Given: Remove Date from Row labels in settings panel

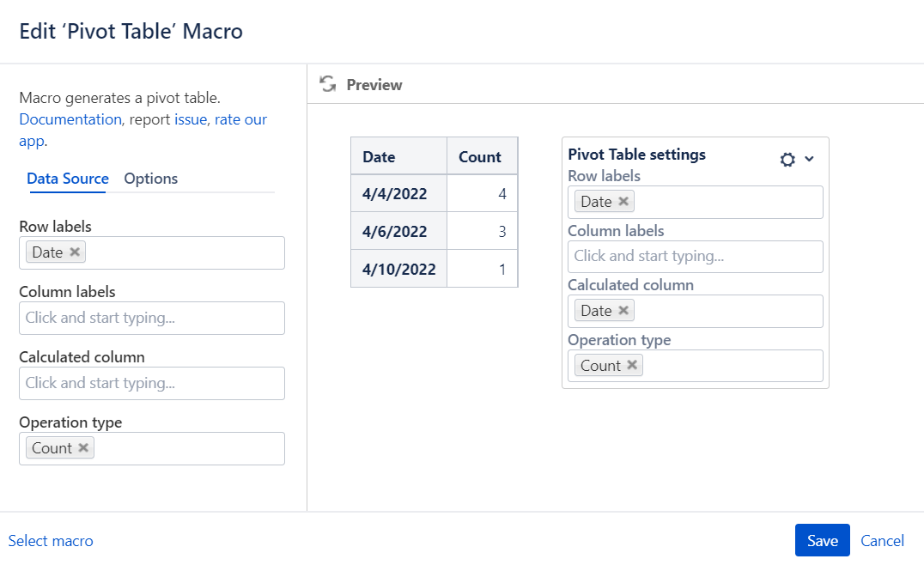Looking at the screenshot, I should click(623, 201).
